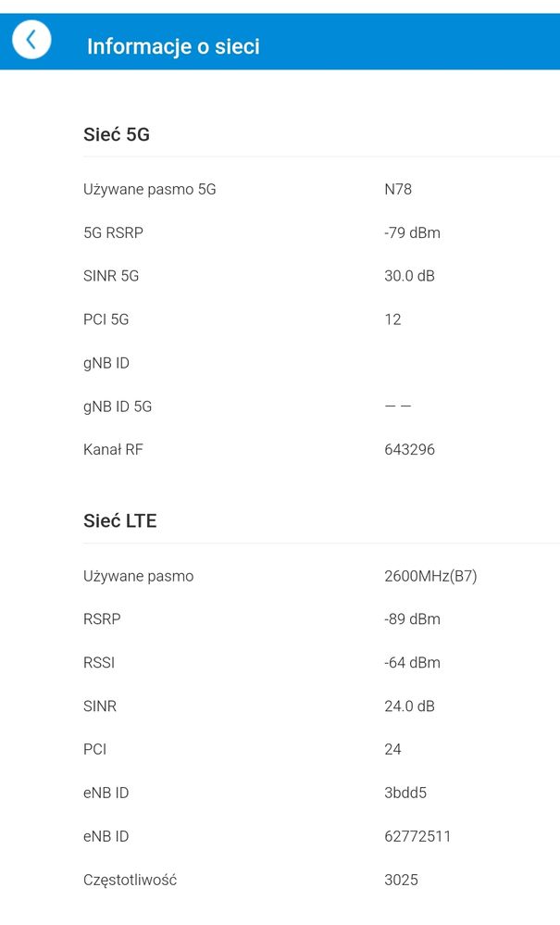Select the "Sieć LTE" section heading
This screenshot has width=560, height=925.
click(x=120, y=520)
